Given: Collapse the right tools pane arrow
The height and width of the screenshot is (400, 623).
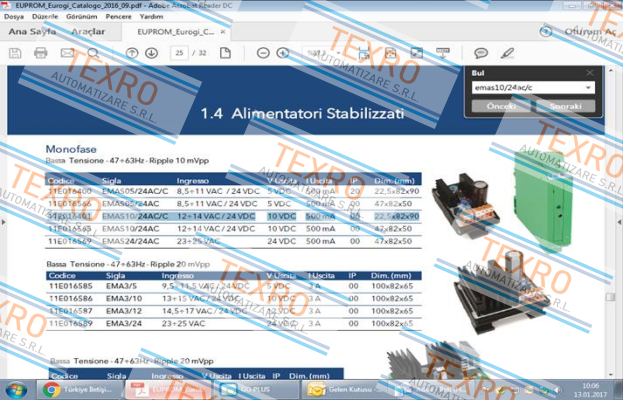Looking at the screenshot, I should [619, 222].
